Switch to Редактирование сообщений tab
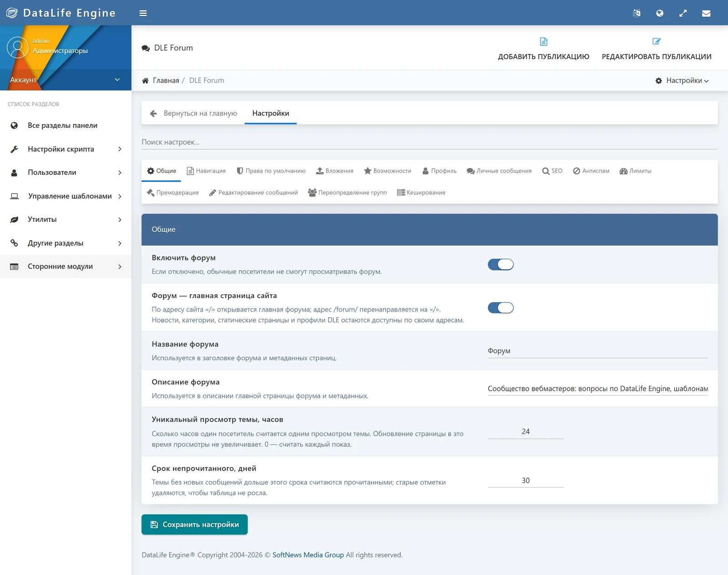Image resolution: width=728 pixels, height=575 pixels. click(x=253, y=193)
